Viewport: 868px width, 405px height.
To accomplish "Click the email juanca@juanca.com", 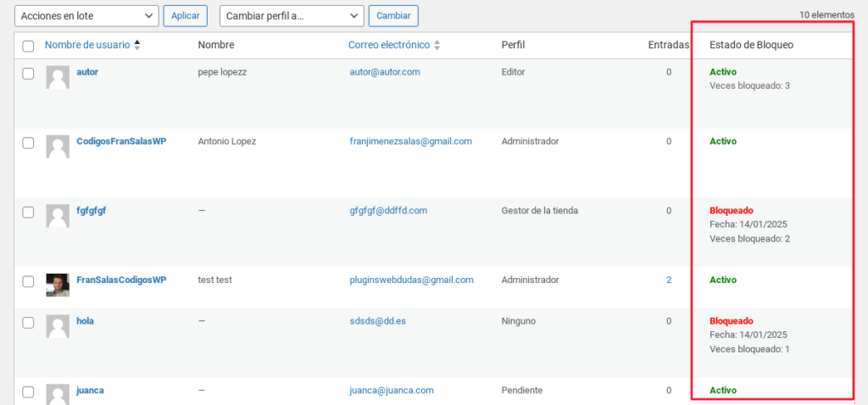I will tap(392, 390).
